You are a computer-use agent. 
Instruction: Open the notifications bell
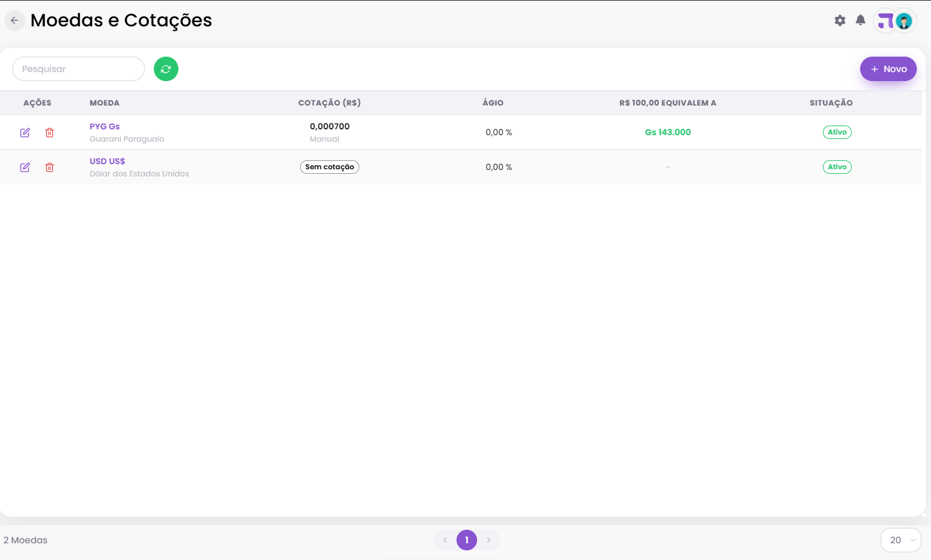[861, 21]
